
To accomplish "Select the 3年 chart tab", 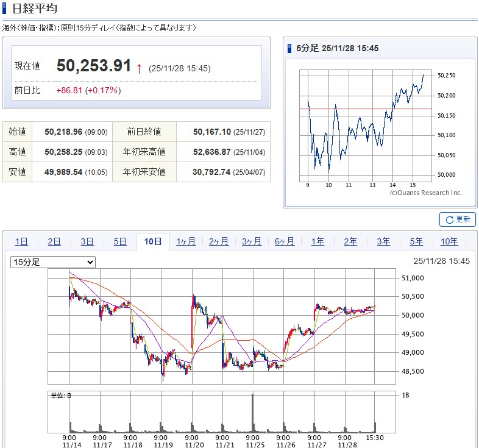I will click(x=383, y=241).
